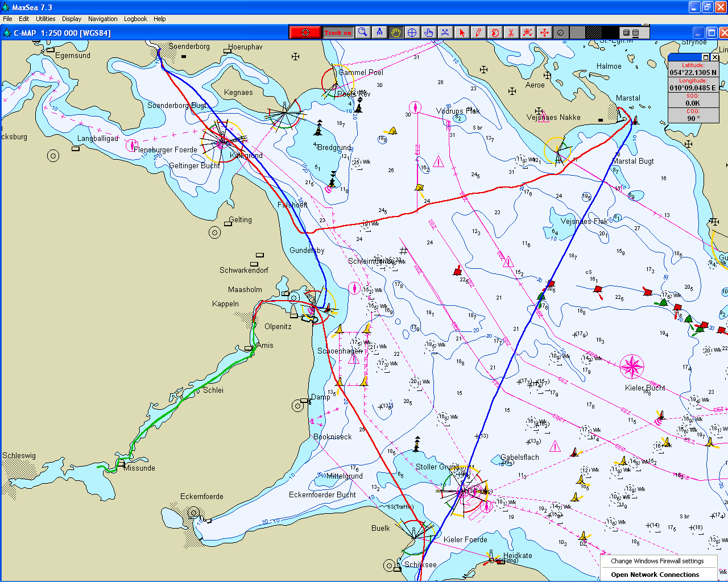Click the Schleswig town label
Viewport: 728px width, 582px height.
(x=19, y=455)
